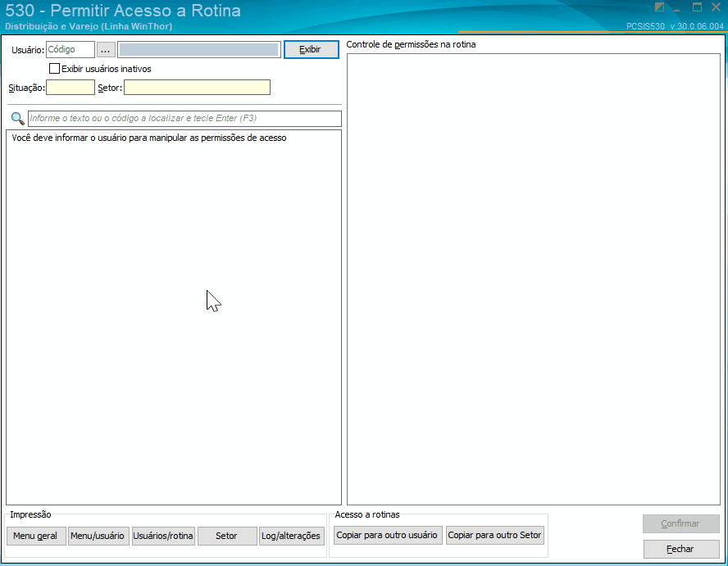
Task: Click the Setor field
Action: [197, 87]
